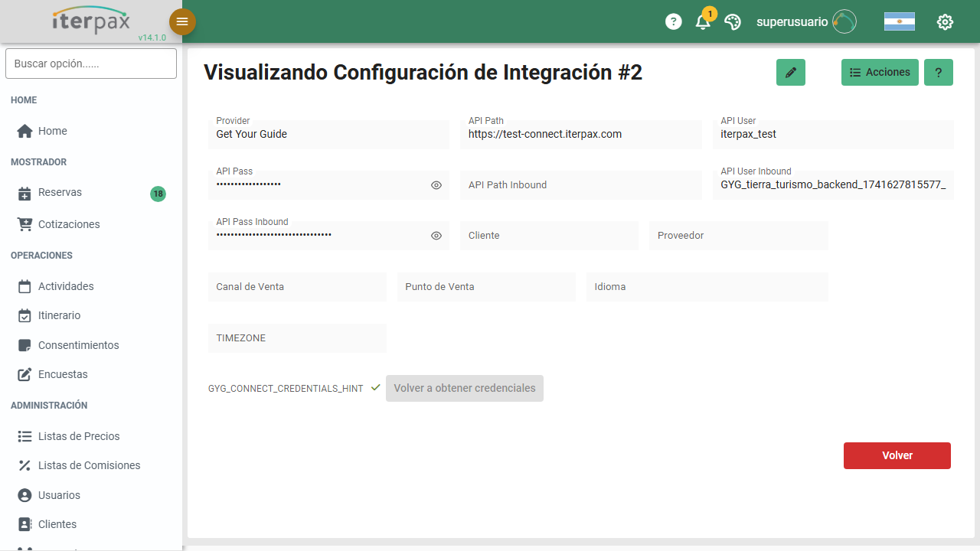
Task: Reveal the API Pass value
Action: tap(436, 184)
